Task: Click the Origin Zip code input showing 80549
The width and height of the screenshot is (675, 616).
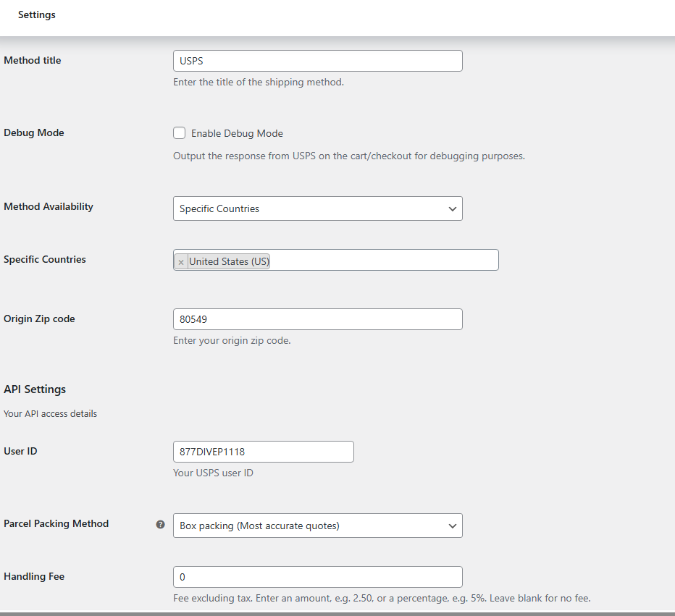Action: 317,318
